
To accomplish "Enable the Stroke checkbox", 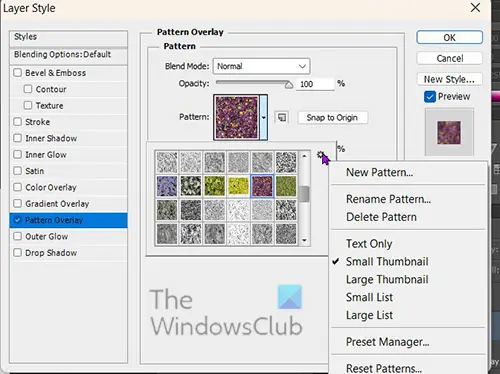I will pyautogui.click(x=17, y=121).
